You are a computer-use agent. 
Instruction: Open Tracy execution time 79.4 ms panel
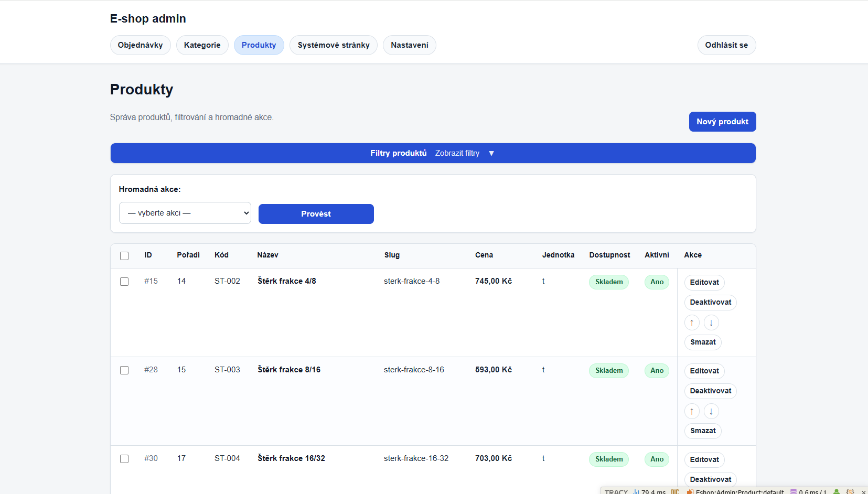click(x=649, y=492)
